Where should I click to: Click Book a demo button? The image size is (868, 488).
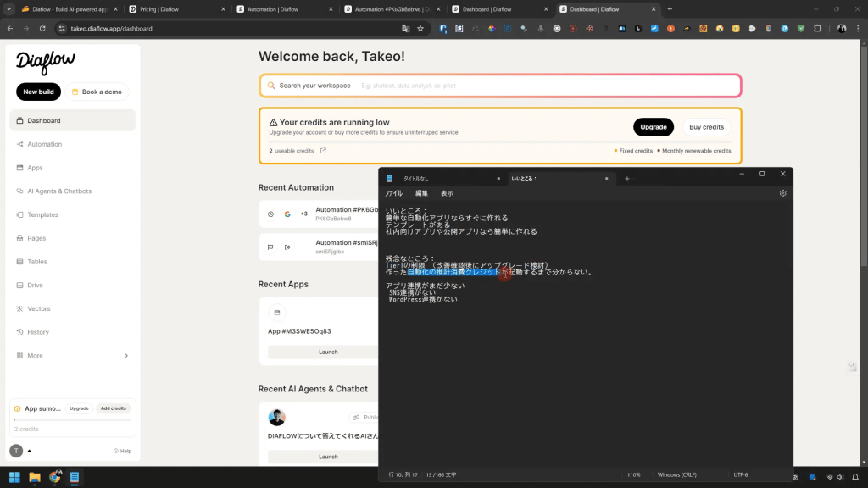[97, 91]
